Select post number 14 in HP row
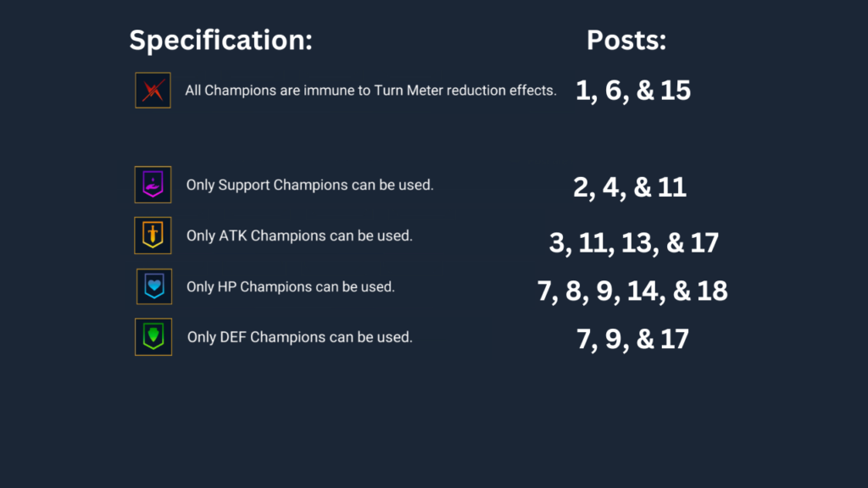The width and height of the screenshot is (868, 488). coord(645,291)
